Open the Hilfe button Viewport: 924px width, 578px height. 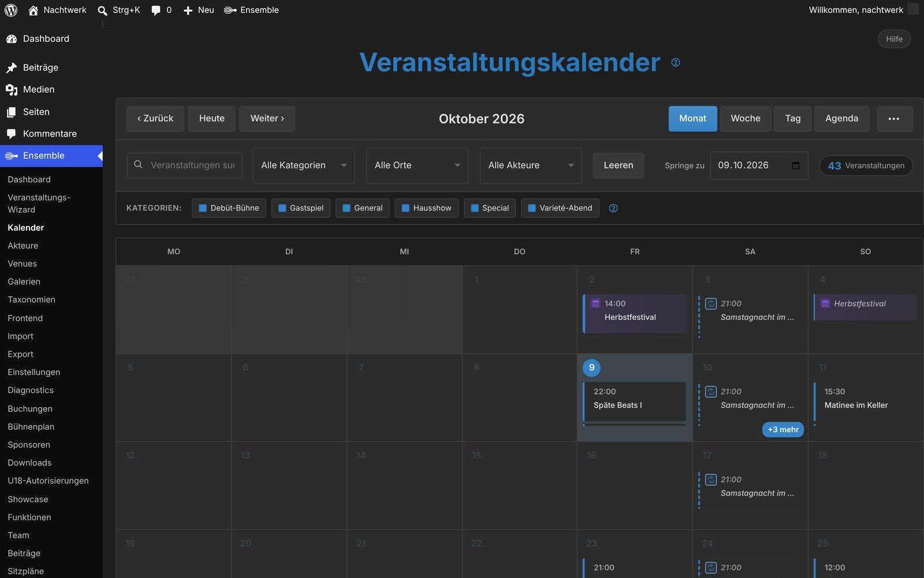(894, 39)
